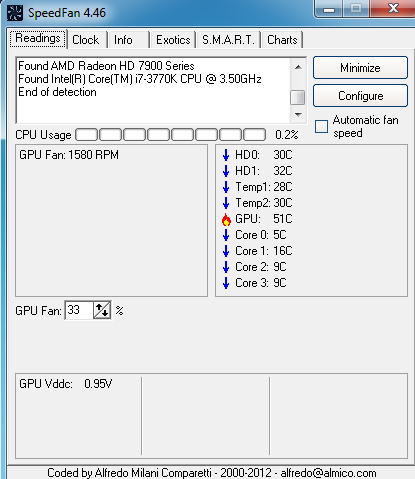Viewport: 415px width, 479px height.
Task: Show the Charts tab
Action: (x=282, y=40)
